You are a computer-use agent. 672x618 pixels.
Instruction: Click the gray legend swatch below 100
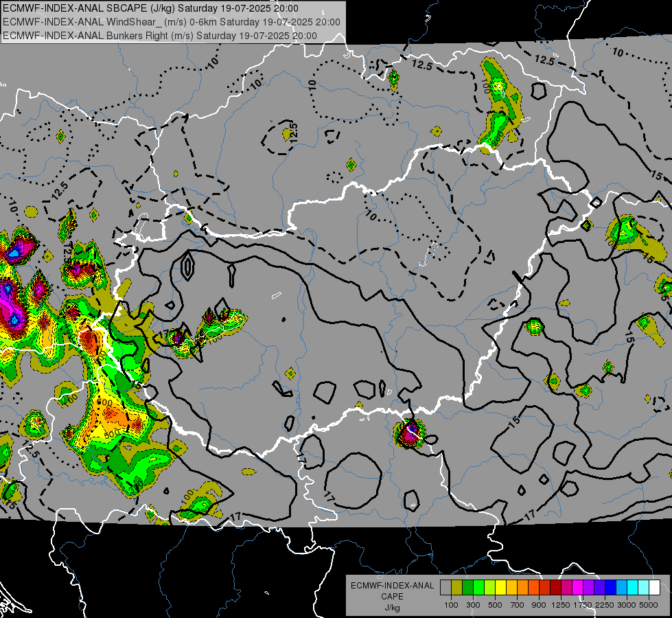click(x=445, y=588)
